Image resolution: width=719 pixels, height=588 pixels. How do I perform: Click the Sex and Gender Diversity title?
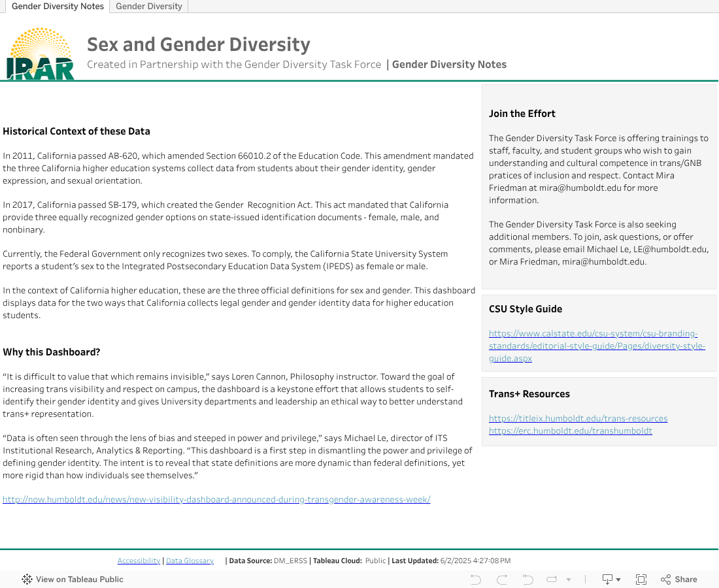199,44
